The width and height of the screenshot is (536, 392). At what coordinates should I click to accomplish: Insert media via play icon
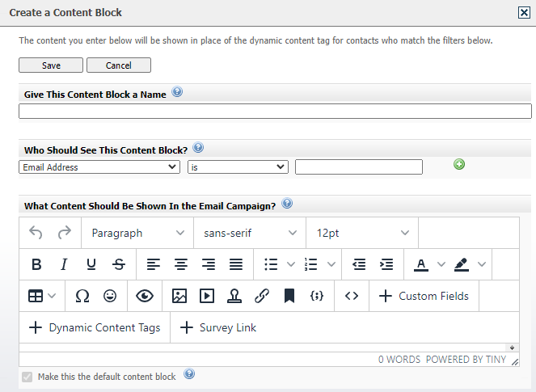click(207, 296)
